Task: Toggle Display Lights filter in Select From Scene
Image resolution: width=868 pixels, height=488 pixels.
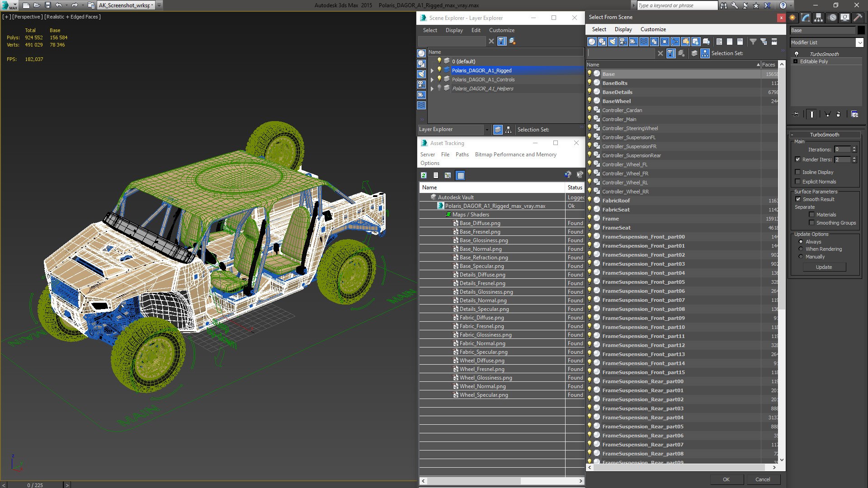Action: (x=613, y=42)
